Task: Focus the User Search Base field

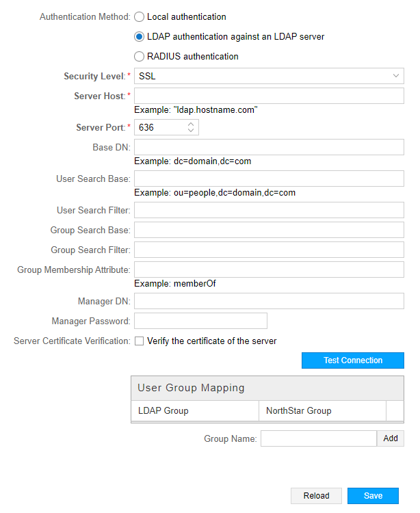Action: point(269,179)
